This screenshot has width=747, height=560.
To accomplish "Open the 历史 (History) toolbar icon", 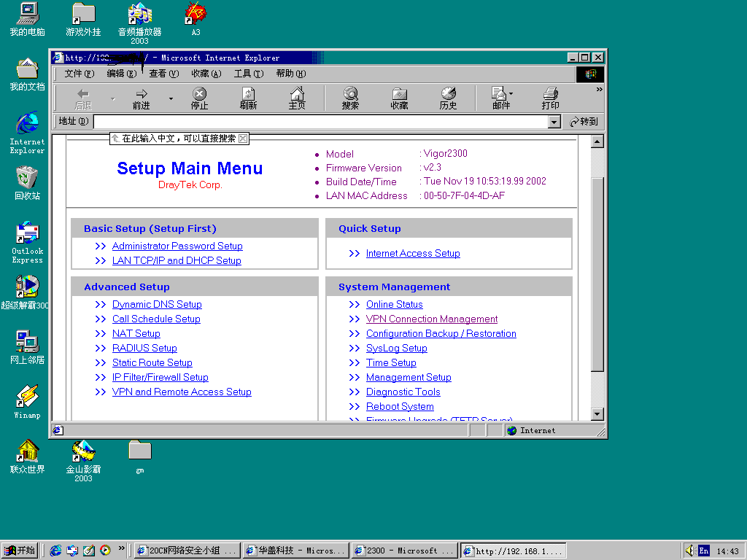I will [448, 99].
